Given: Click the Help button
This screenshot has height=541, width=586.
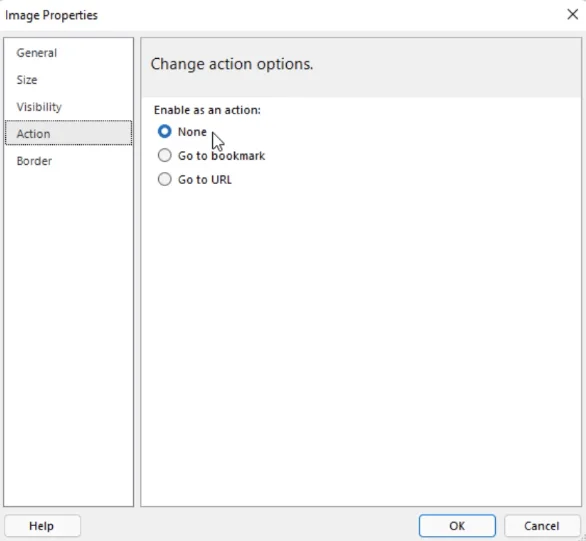Looking at the screenshot, I should 42,526.
